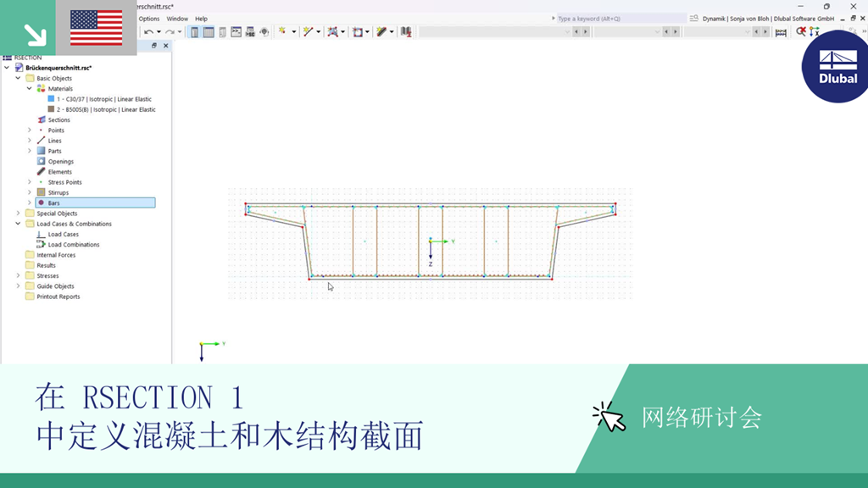Collapse the Basic Objects folder
Image resolution: width=868 pixels, height=488 pixels.
click(x=18, y=78)
